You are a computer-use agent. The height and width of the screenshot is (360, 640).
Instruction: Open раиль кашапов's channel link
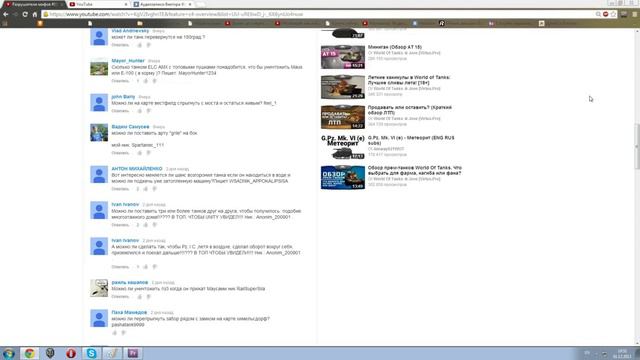(129, 282)
